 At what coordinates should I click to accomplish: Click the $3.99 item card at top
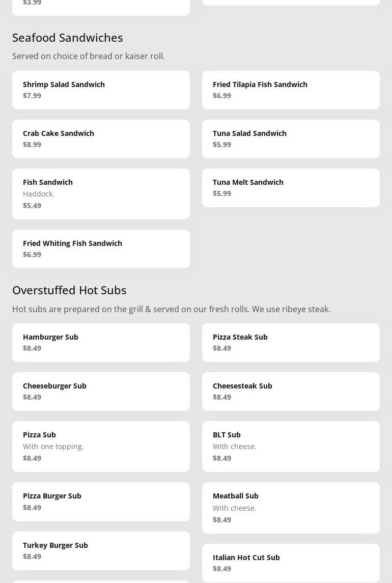(x=101, y=6)
